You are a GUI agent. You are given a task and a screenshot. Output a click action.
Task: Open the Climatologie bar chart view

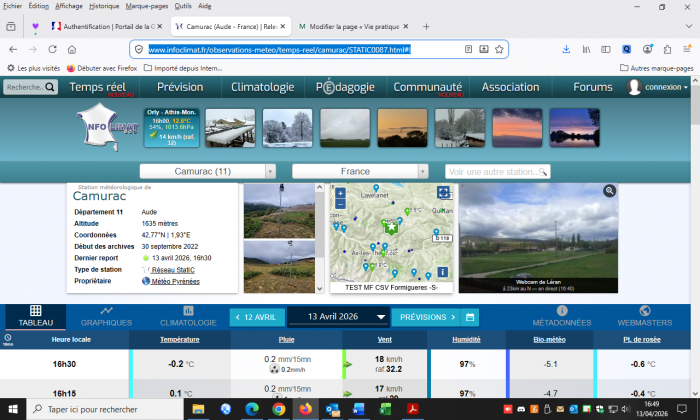pos(188,317)
